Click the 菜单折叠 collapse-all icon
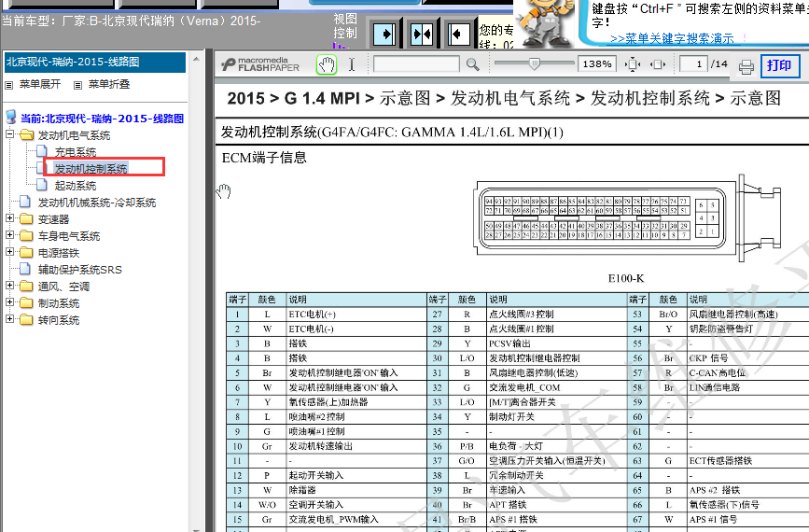The width and height of the screenshot is (809, 532). (77, 85)
